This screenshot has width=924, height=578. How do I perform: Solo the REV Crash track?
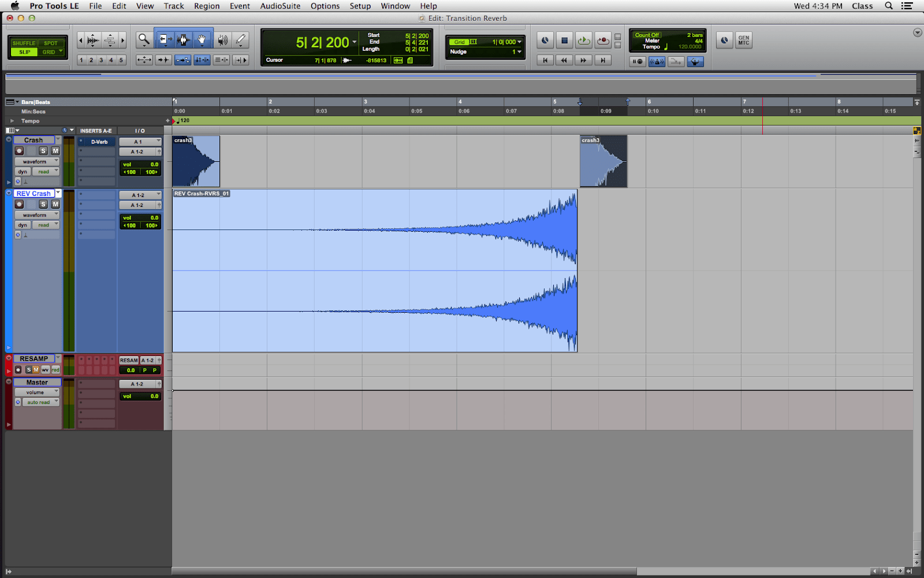point(43,204)
